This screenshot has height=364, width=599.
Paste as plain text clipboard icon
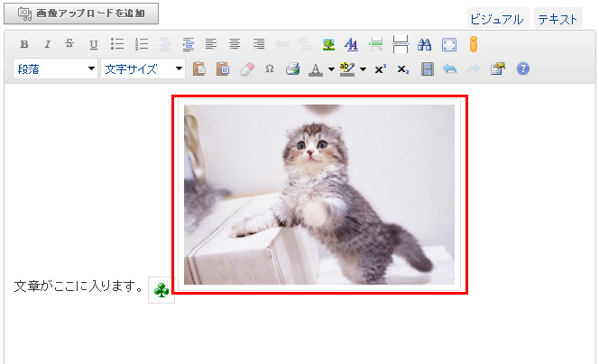tap(198, 69)
